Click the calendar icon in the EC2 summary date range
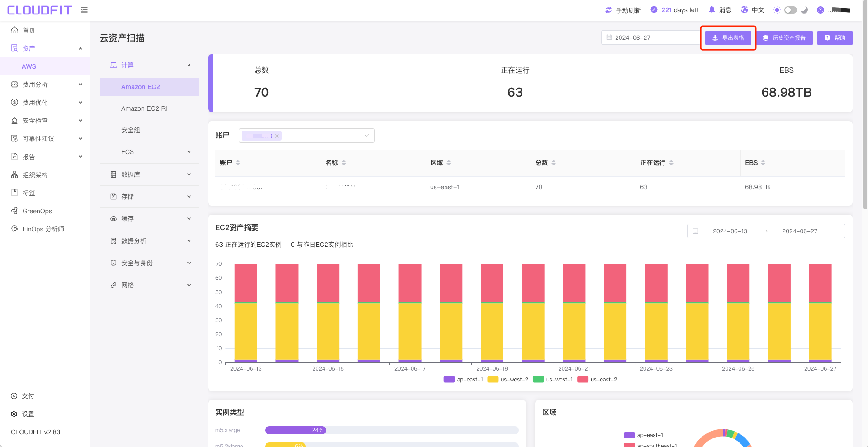This screenshot has width=868, height=447. pyautogui.click(x=696, y=231)
